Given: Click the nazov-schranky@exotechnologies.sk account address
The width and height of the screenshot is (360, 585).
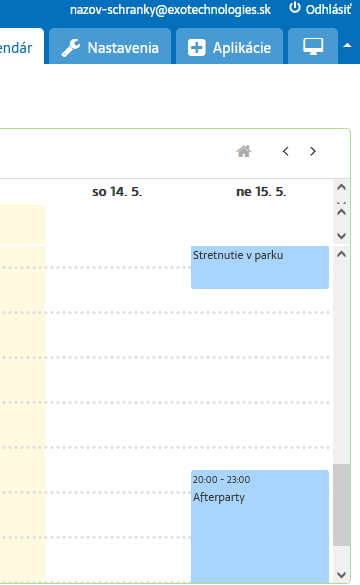Looking at the screenshot, I should (170, 10).
